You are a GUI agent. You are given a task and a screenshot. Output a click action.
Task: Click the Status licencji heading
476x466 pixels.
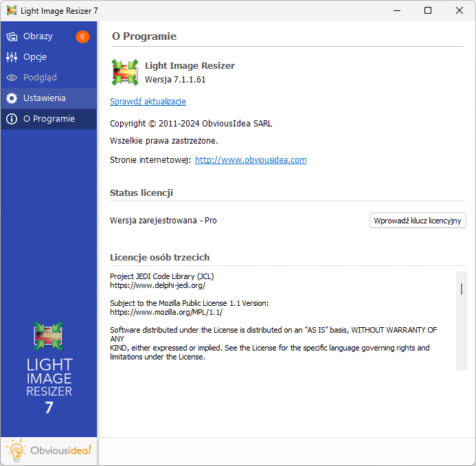click(141, 193)
